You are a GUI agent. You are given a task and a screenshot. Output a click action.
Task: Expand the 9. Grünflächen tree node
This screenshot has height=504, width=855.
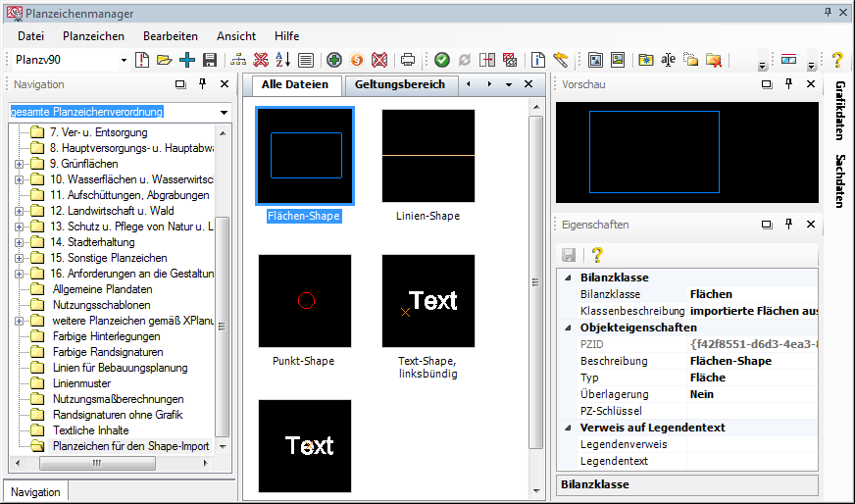[x=19, y=164]
